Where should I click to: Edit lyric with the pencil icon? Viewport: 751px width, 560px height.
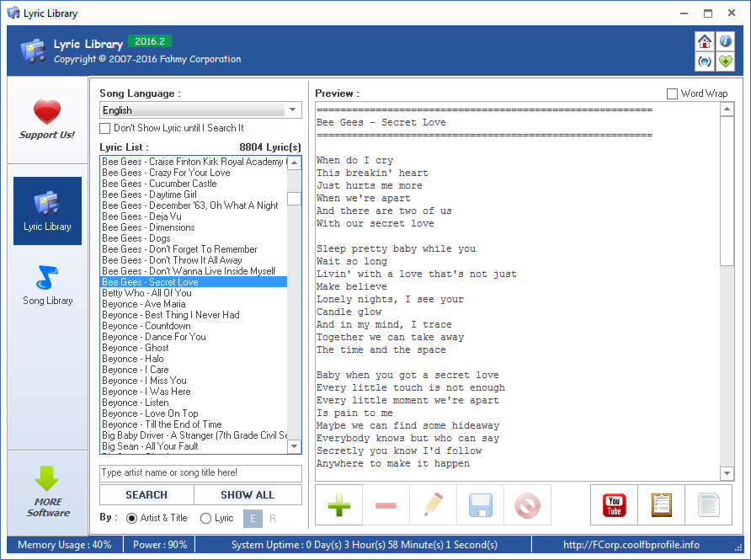pos(433,505)
